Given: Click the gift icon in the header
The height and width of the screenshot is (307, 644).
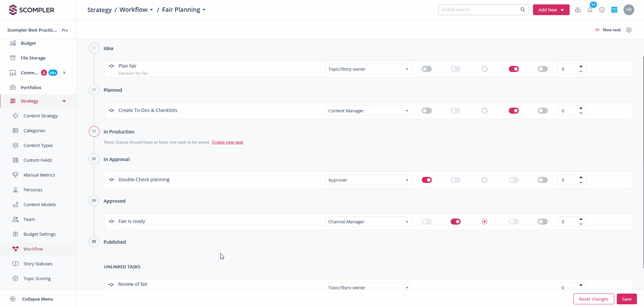Looking at the screenshot, I should pyautogui.click(x=578, y=10).
